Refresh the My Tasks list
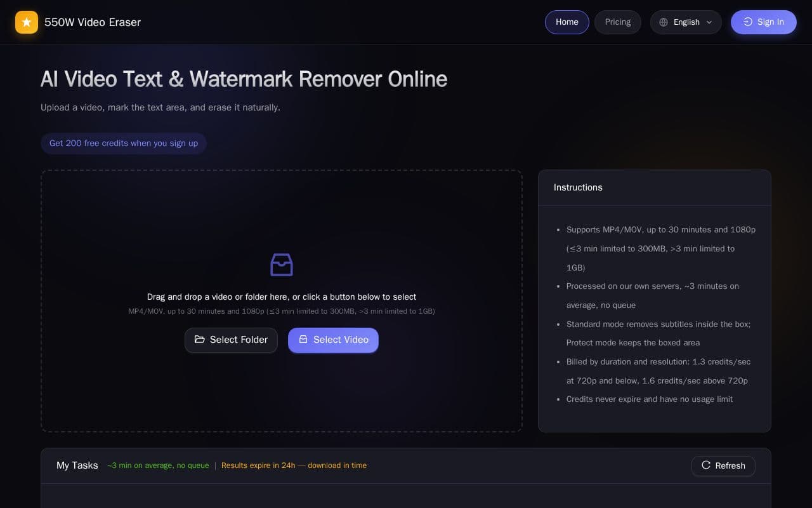The height and width of the screenshot is (508, 812). point(723,466)
